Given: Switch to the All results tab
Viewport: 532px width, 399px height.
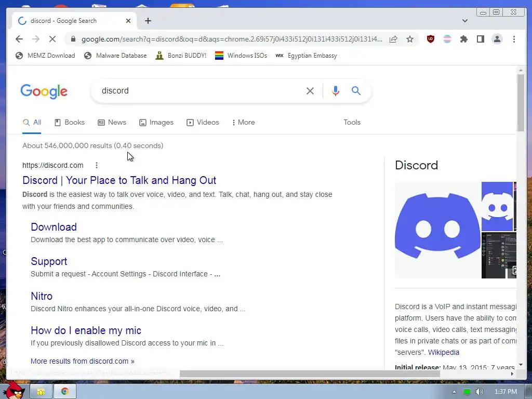Looking at the screenshot, I should pyautogui.click(x=32, y=122).
